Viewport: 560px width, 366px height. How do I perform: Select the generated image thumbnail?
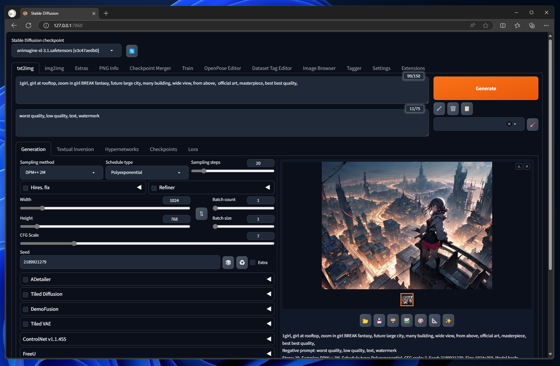[407, 300]
